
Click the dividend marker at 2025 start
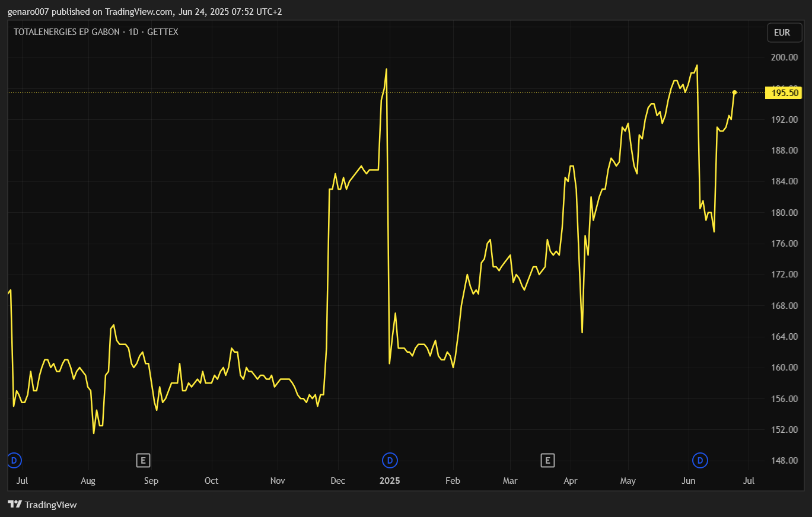click(x=390, y=460)
